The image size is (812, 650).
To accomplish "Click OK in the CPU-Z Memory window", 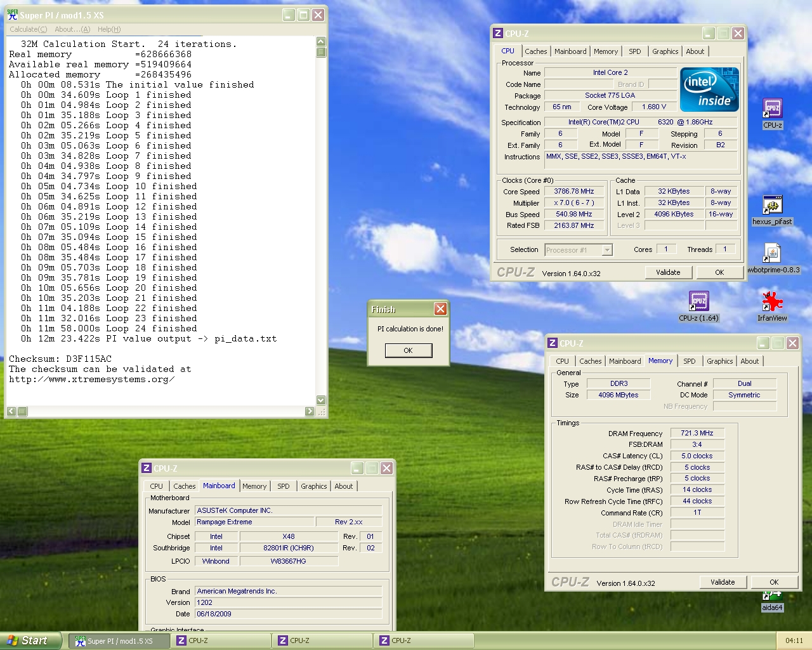I will click(x=774, y=582).
